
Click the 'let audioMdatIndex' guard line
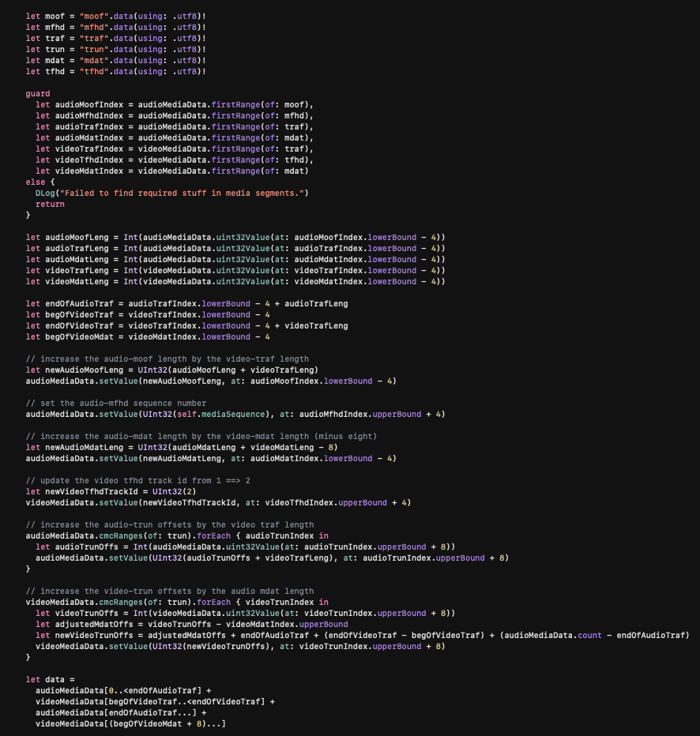[175, 138]
